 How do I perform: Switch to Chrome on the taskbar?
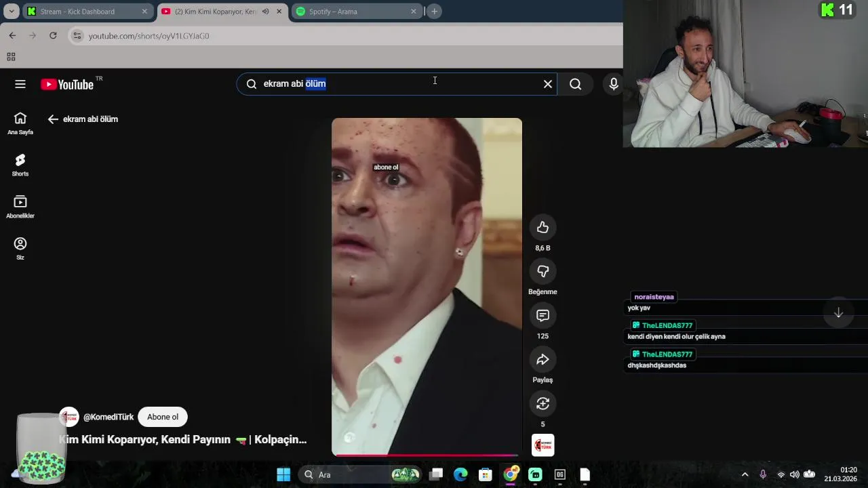(x=510, y=474)
